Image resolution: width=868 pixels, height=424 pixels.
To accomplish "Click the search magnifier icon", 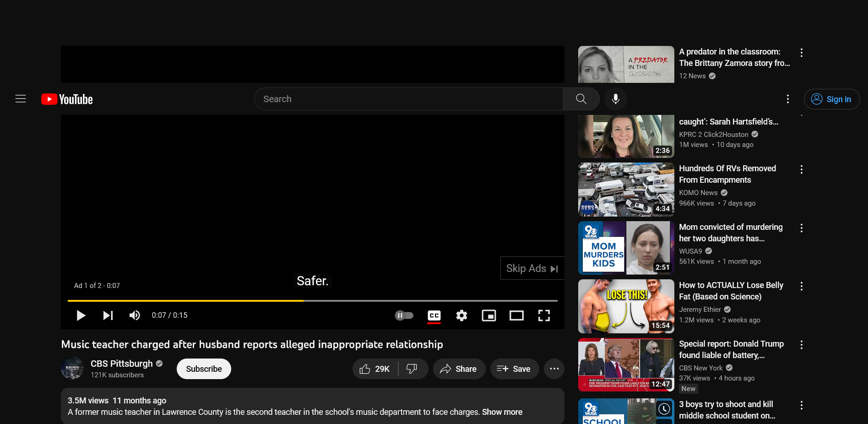I will [580, 99].
